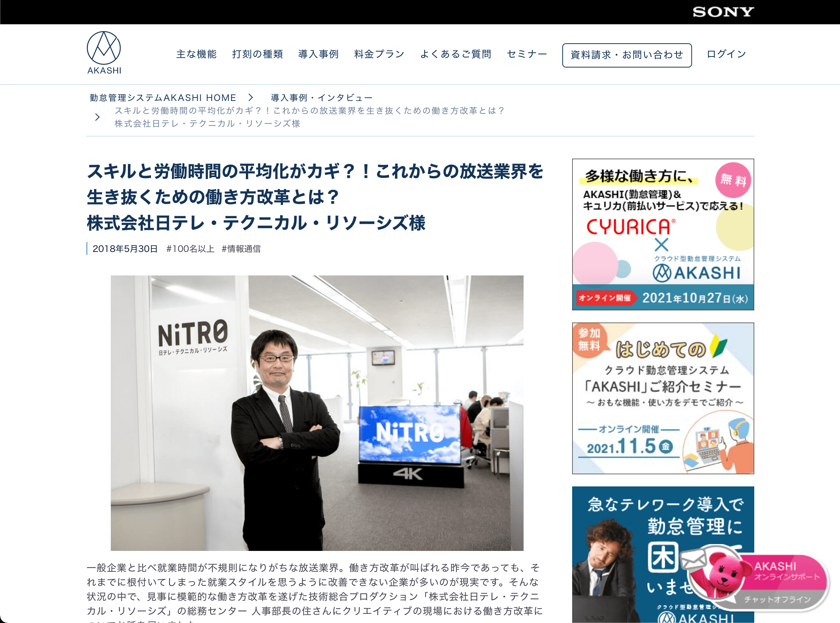Open the はじめての AKASHI ご紹介セミナー banner
840x623 pixels.
point(663,398)
